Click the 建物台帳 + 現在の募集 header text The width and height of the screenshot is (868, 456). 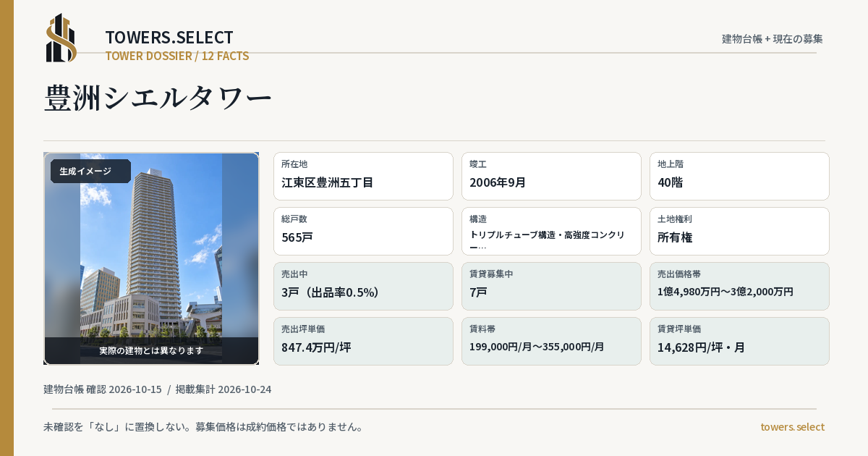[x=773, y=38]
